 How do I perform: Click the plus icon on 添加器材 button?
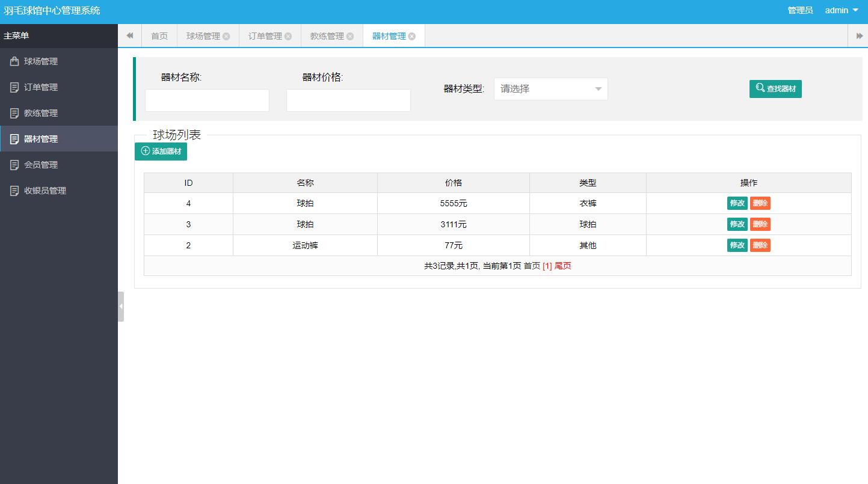pos(144,151)
